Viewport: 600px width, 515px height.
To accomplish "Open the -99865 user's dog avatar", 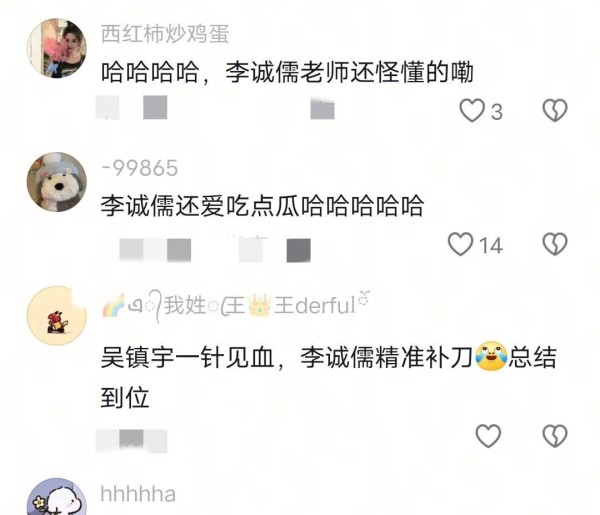I will (57, 182).
